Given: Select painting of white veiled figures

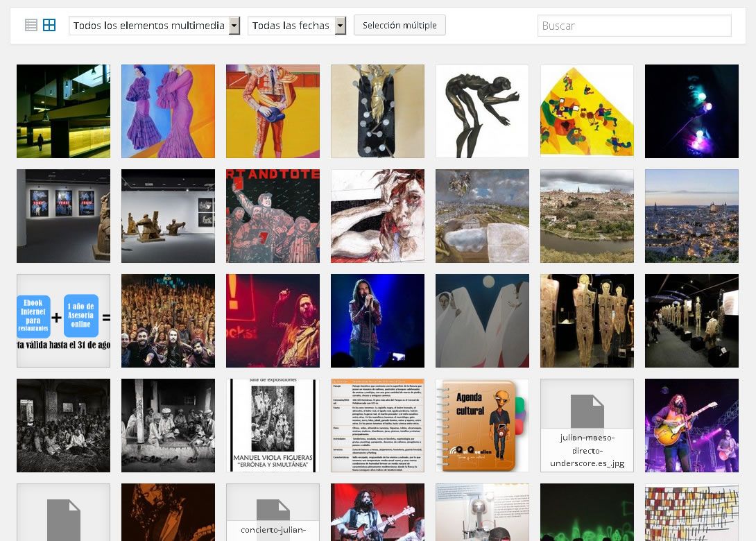Looking at the screenshot, I should (x=482, y=320).
